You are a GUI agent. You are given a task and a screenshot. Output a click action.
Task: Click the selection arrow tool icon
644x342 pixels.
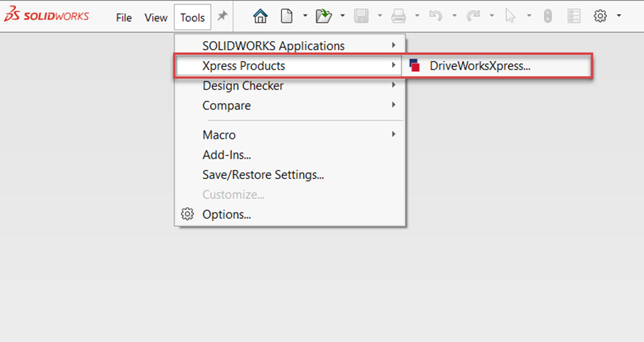(x=510, y=15)
